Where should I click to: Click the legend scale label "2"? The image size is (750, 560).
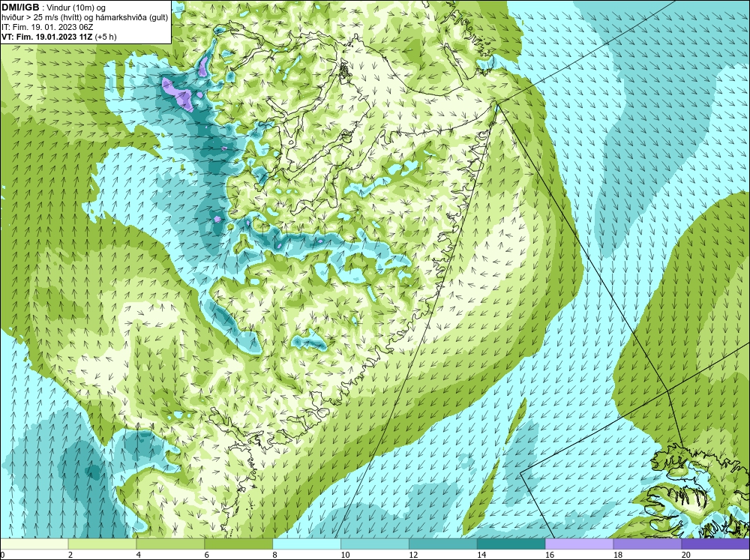70,555
